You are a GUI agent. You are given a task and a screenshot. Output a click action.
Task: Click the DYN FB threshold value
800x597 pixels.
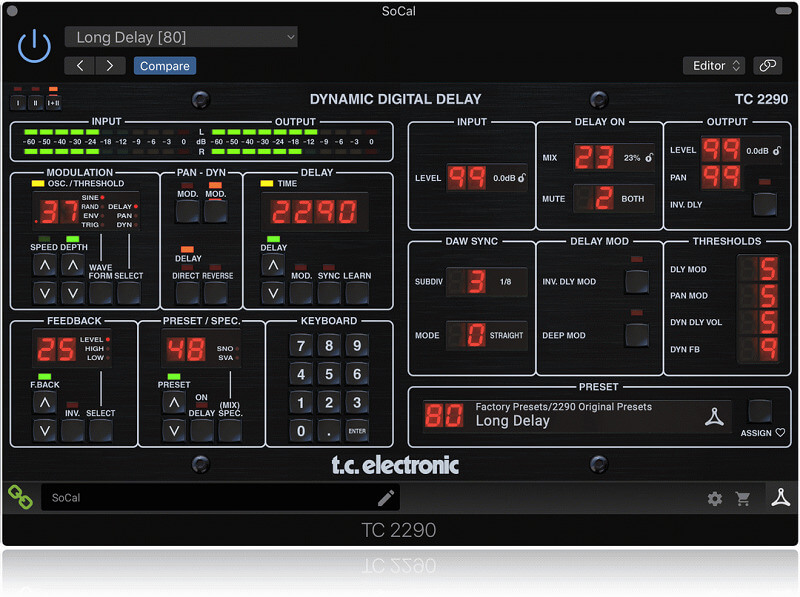(x=759, y=349)
